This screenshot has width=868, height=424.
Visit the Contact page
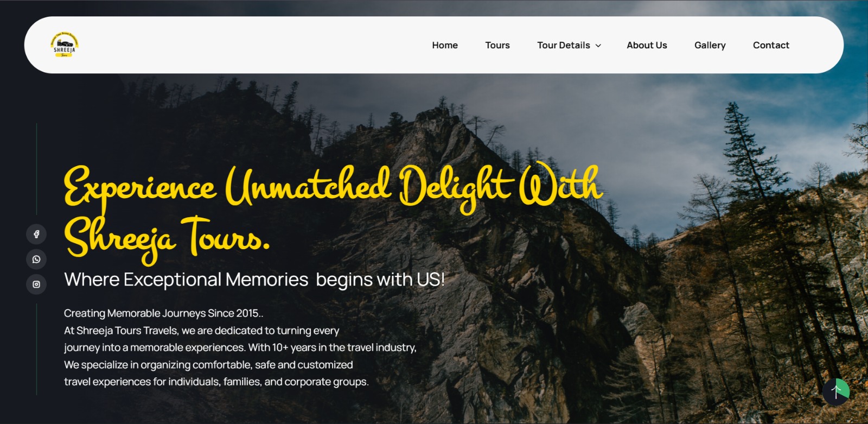coord(771,45)
